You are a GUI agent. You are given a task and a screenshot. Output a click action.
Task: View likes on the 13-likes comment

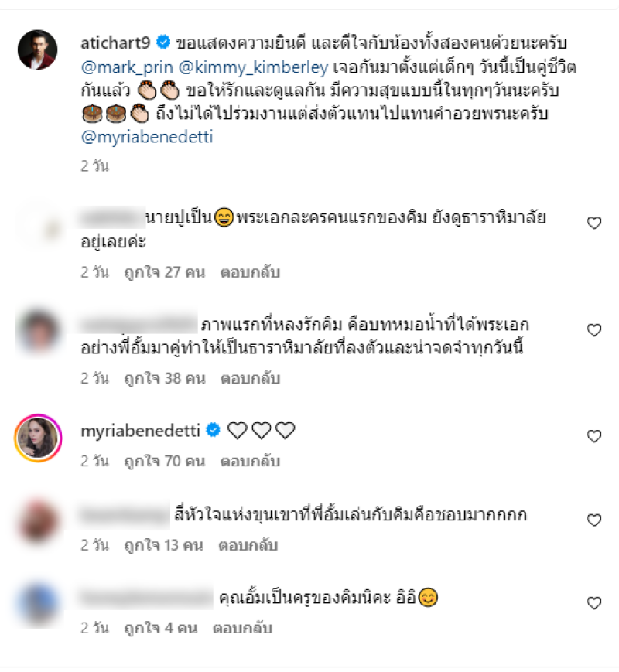click(163, 545)
